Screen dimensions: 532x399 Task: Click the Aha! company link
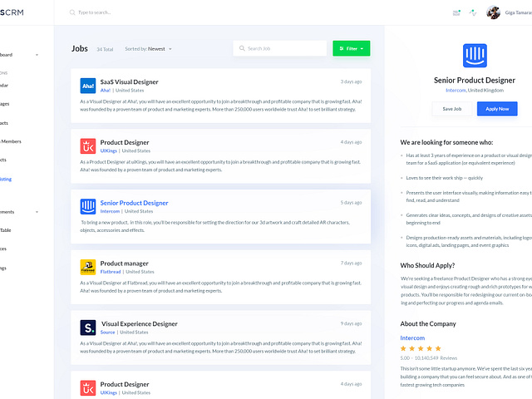106,91
